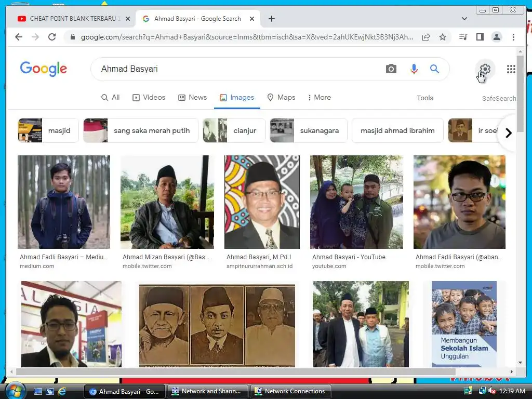Open Ahmad Mizan Basyari caption link
Image resolution: width=532 pixels, height=399 pixels.
166,257
